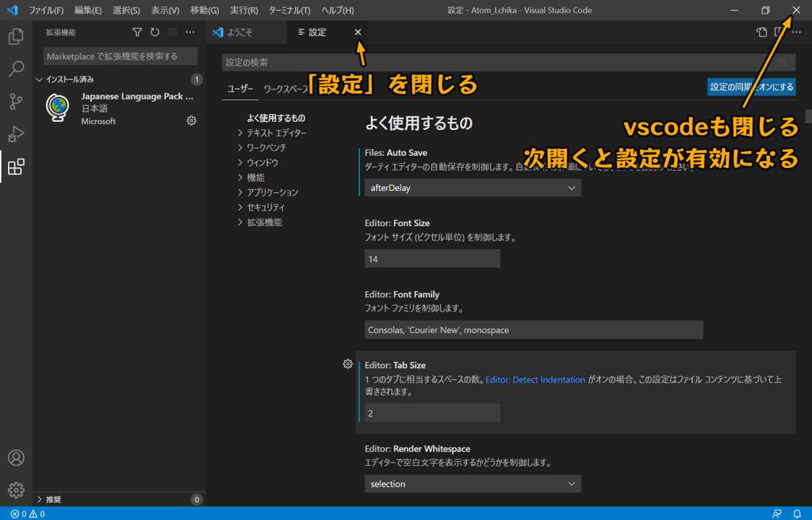
Task: Open the Explorer view in activity bar
Action: point(16,37)
